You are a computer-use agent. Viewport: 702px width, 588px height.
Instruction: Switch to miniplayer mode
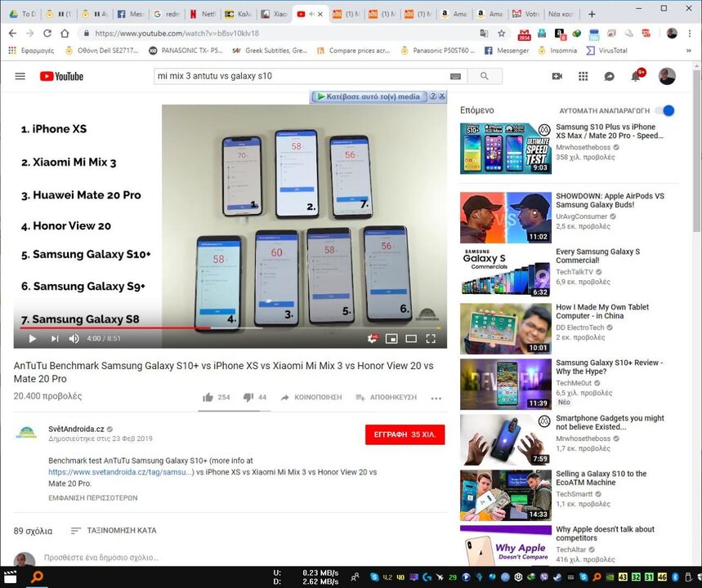click(391, 339)
